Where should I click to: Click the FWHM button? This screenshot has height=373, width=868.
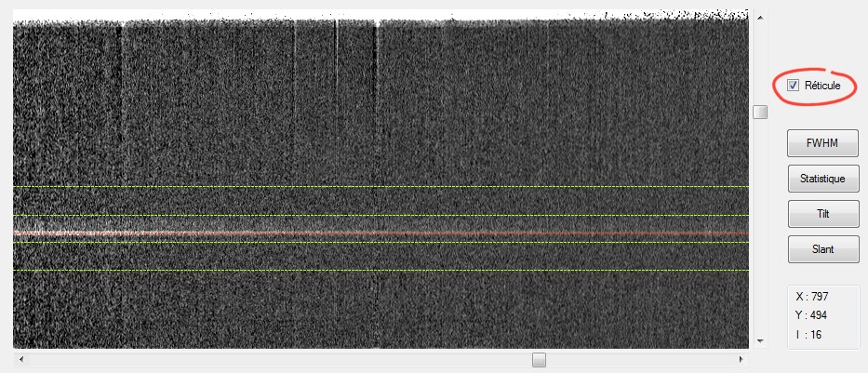(822, 143)
